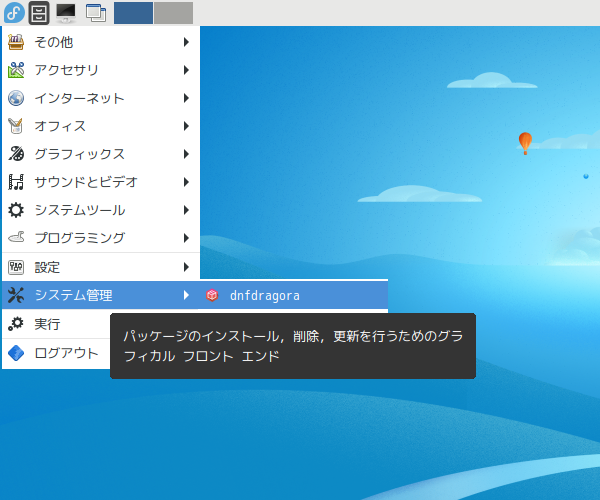
Task: Click the オフィス pencil cup icon
Action: pos(16,126)
